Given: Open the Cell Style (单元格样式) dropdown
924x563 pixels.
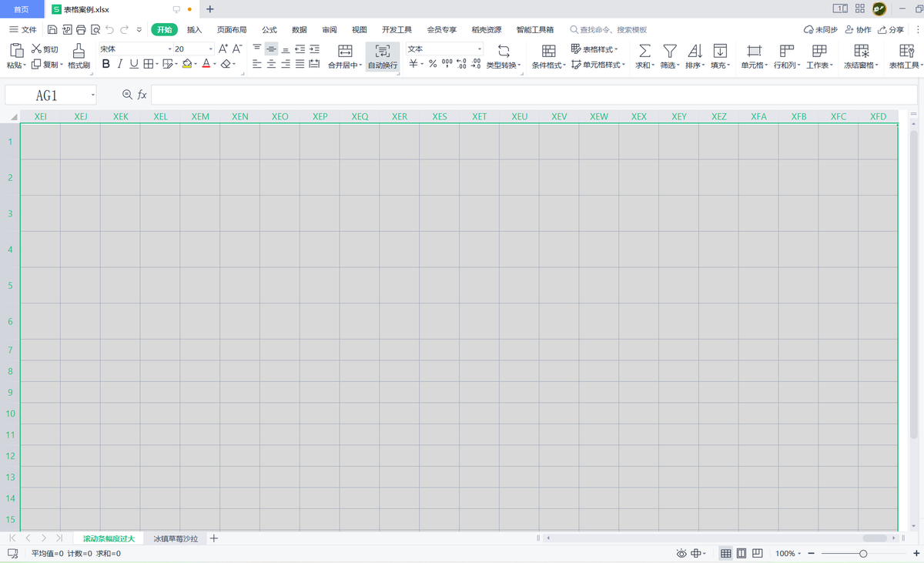Looking at the screenshot, I should (598, 65).
